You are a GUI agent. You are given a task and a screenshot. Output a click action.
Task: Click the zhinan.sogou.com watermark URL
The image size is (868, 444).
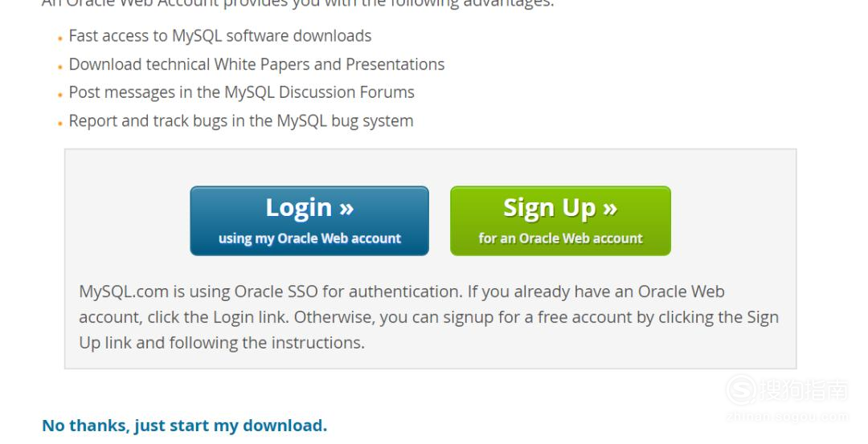(x=787, y=417)
